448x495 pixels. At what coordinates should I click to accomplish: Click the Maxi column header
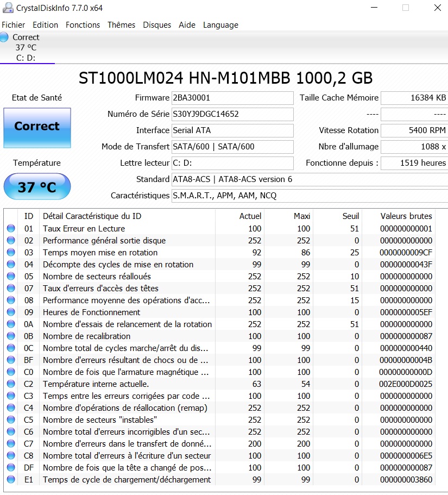pyautogui.click(x=289, y=216)
